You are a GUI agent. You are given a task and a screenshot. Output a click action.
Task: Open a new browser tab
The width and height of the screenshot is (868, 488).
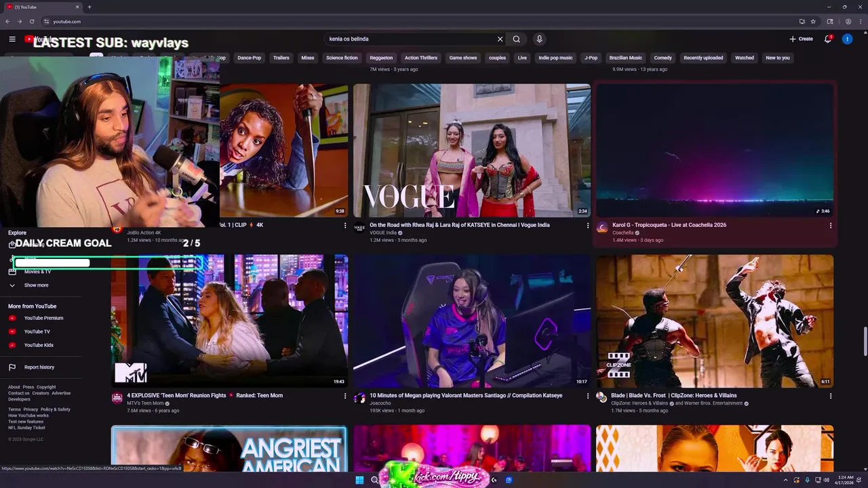coord(90,7)
